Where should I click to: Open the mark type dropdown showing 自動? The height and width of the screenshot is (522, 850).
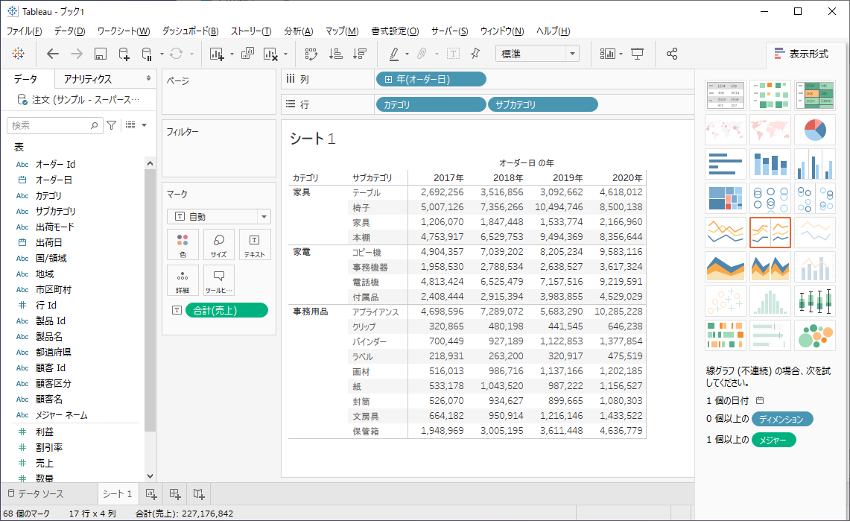pos(218,216)
